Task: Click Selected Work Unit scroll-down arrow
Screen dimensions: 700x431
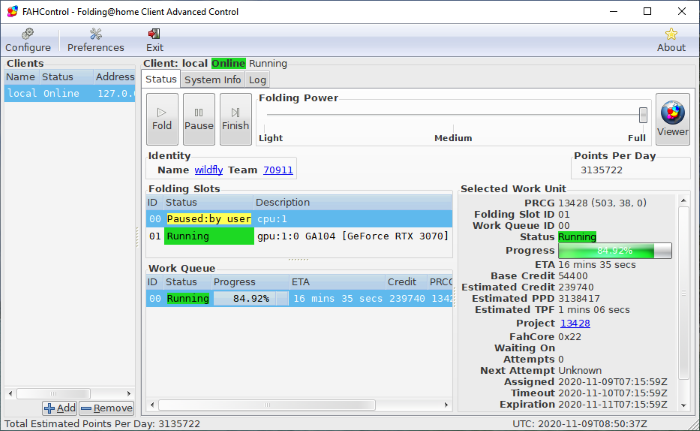Action: pos(683,405)
